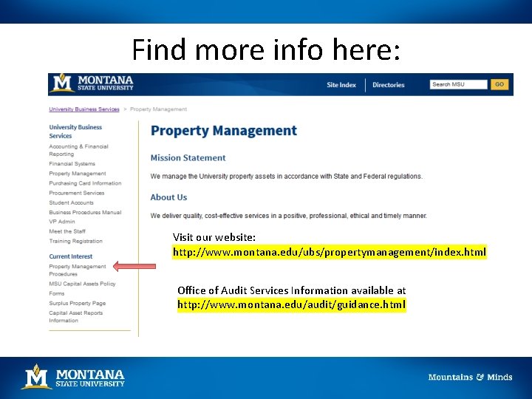This screenshot has width=532, height=399.
Task: Open VP Admin sidebar link
Action: pos(62,222)
